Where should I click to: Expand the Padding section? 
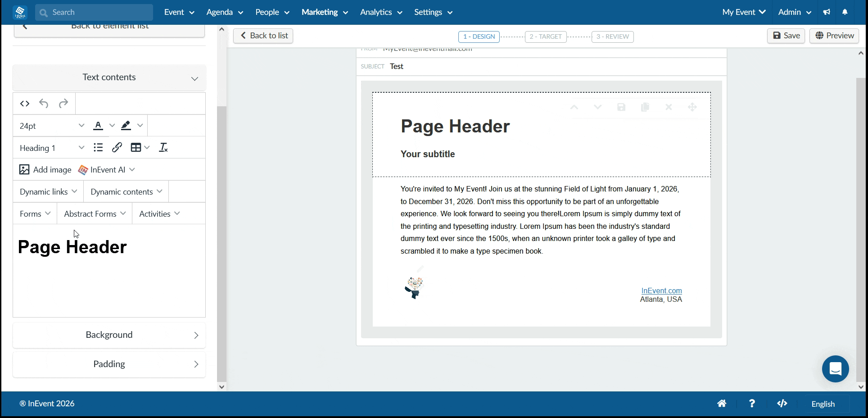pos(109,364)
